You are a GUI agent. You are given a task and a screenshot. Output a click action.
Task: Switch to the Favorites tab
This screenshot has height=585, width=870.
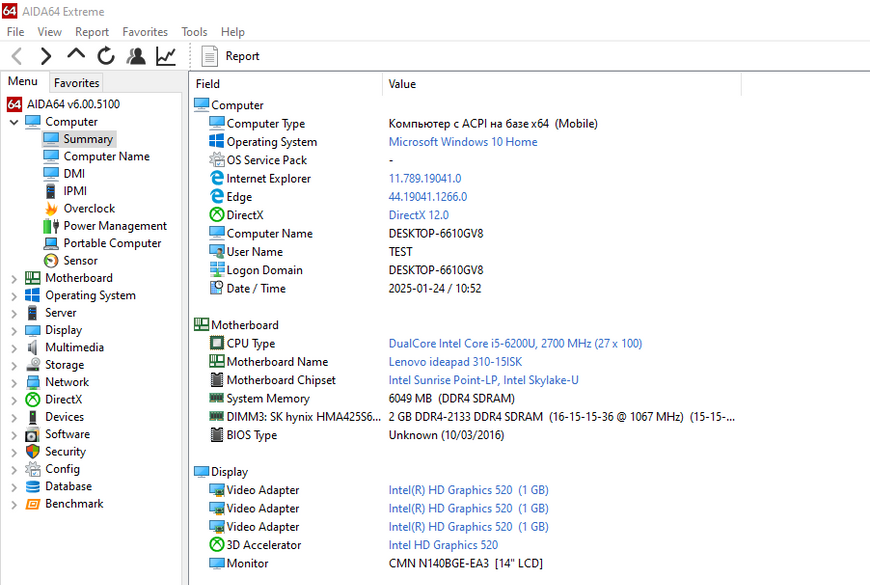(x=77, y=83)
